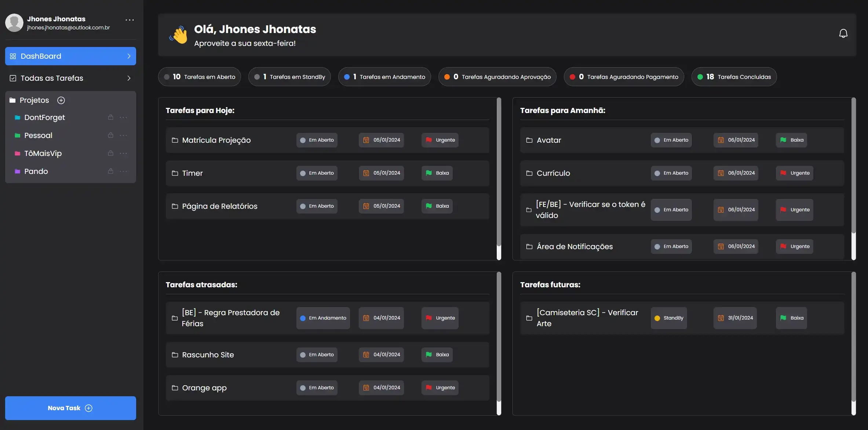Click the folder icon of Página de Relatórios
868x430 pixels.
(x=175, y=206)
